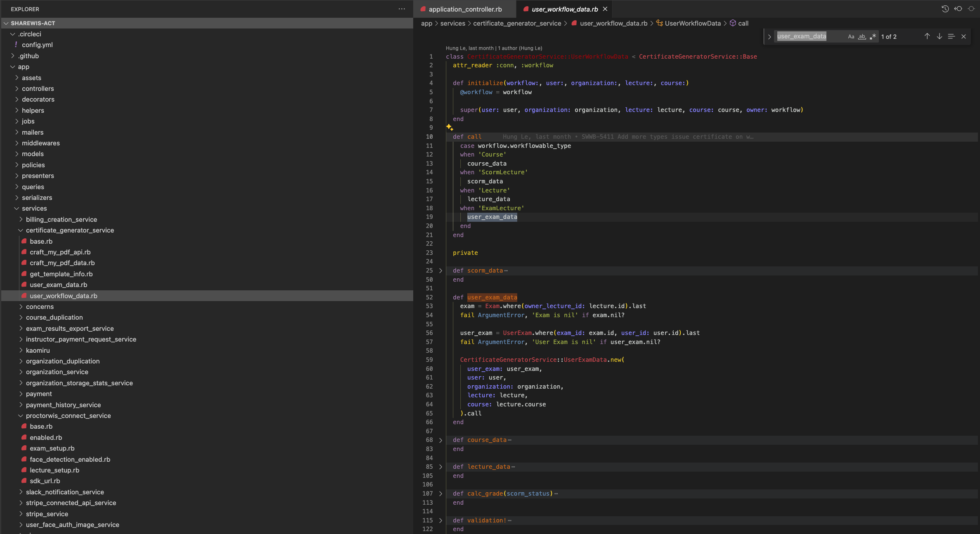Open lecture_setup.rb file
This screenshot has height=534, width=980.
[207, 470]
